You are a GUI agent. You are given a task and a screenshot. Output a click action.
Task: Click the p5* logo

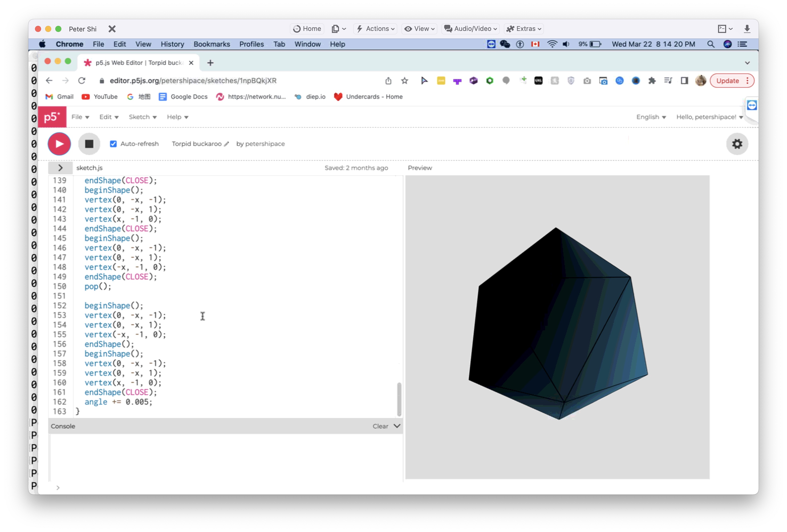point(52,117)
